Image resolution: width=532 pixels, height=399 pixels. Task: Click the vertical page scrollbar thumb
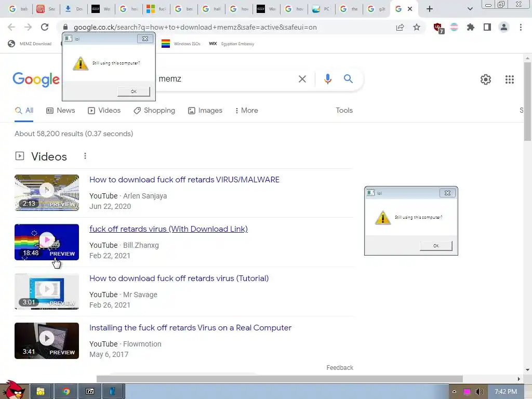click(x=527, y=101)
